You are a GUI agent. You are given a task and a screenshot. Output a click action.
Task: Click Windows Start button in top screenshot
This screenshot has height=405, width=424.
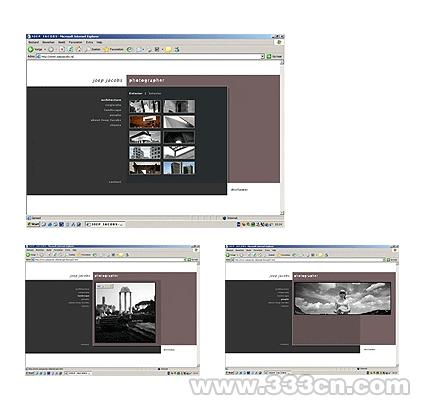tap(33, 224)
